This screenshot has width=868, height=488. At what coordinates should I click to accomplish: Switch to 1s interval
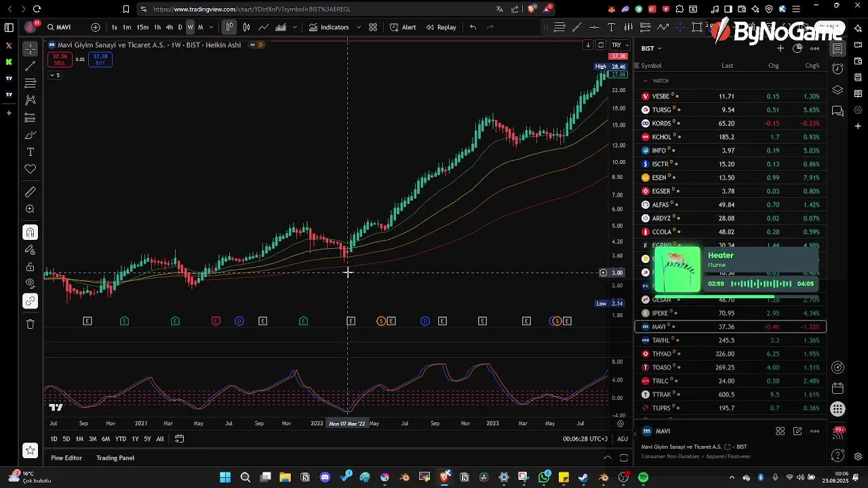(114, 27)
